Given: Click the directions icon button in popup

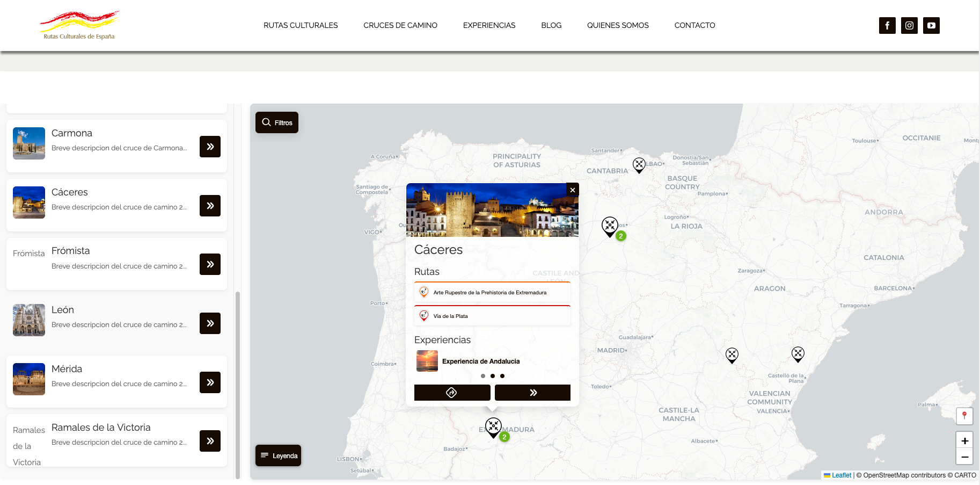Looking at the screenshot, I should coord(452,393).
